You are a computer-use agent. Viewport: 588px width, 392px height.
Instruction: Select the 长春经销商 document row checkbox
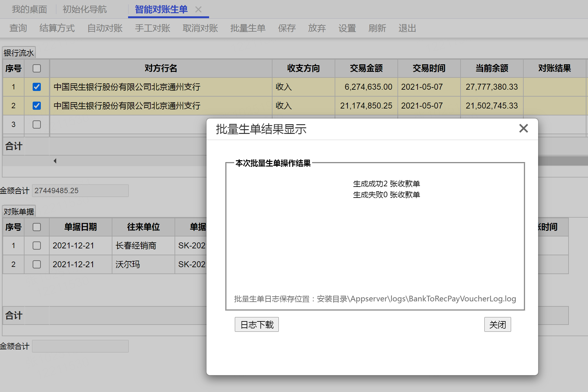[37, 246]
